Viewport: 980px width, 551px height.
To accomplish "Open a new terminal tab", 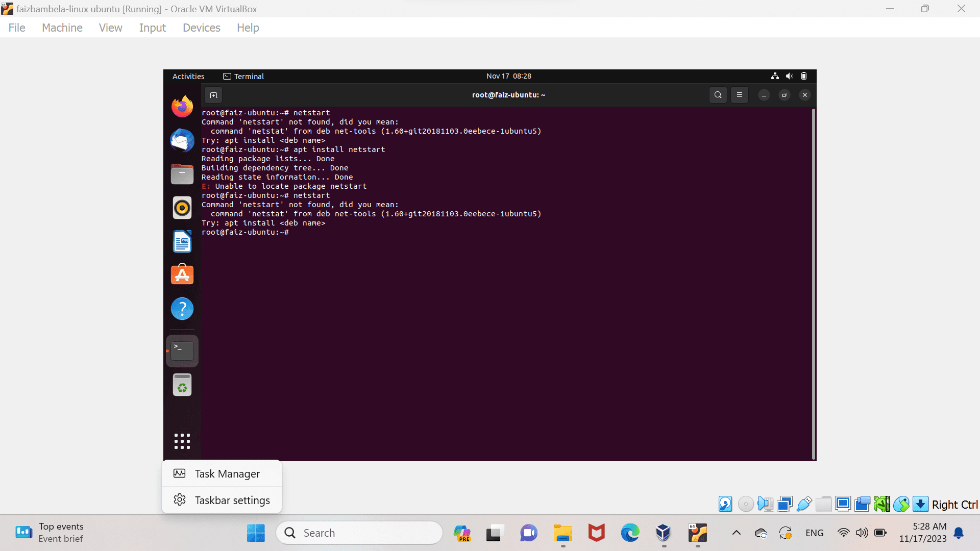I will [213, 95].
